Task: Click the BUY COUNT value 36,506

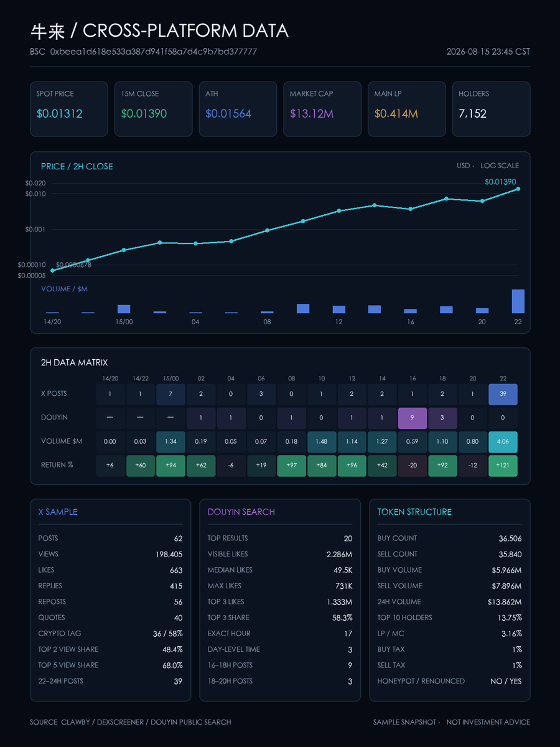Action: (510, 538)
